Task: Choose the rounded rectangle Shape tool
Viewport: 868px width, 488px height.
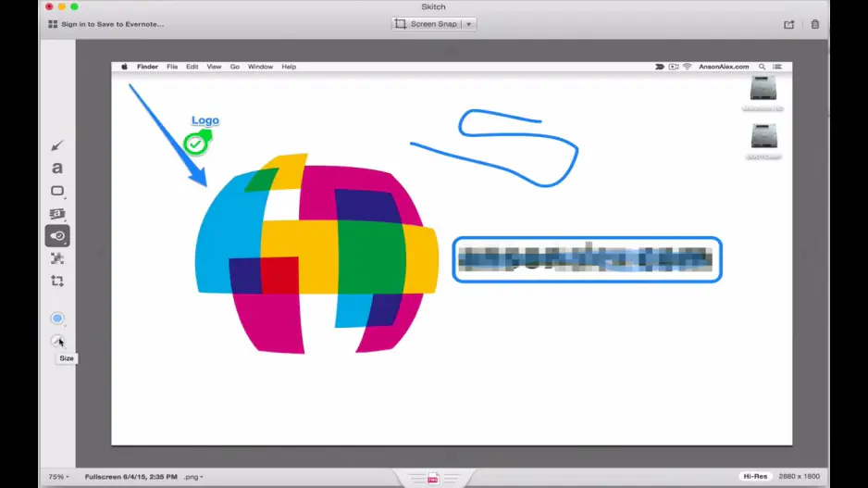Action: [57, 191]
